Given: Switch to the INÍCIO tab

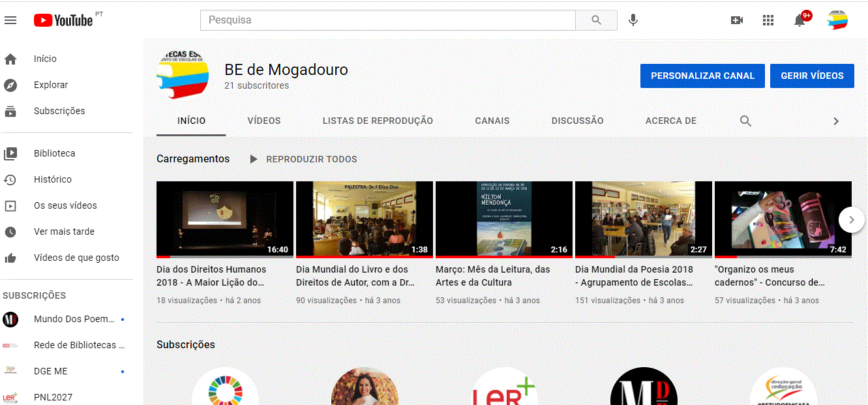Looking at the screenshot, I should point(191,121).
